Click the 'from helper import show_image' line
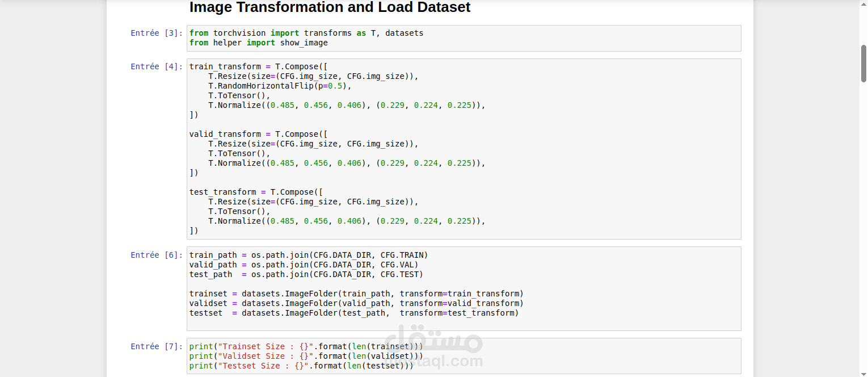The height and width of the screenshot is (377, 868). (259, 43)
